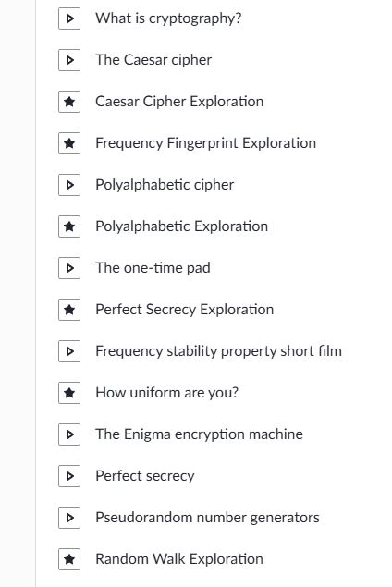Click the play icon for Pseudorandom number generators

click(x=69, y=517)
